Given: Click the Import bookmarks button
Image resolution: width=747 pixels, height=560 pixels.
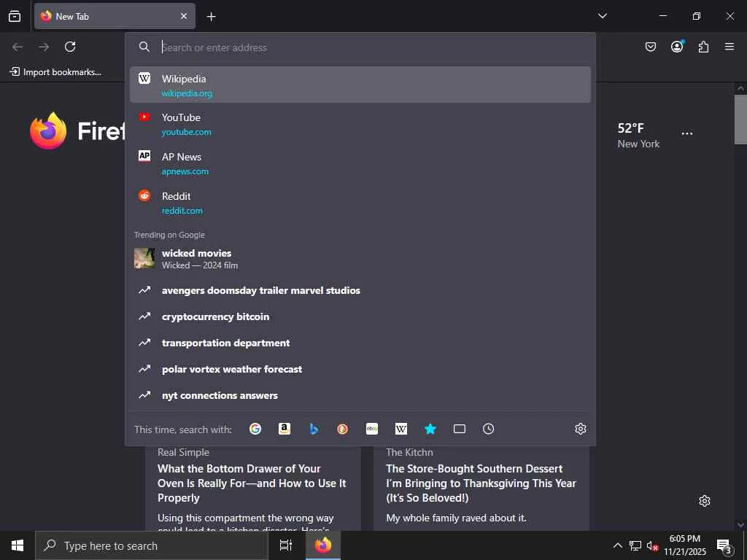Looking at the screenshot, I should 55,72.
